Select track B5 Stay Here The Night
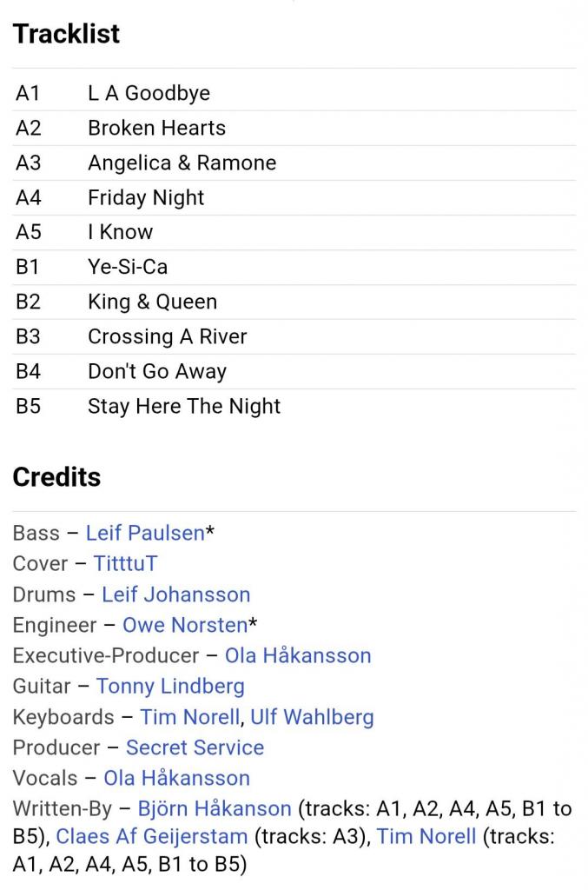This screenshot has height=890, width=588. pyautogui.click(x=184, y=406)
